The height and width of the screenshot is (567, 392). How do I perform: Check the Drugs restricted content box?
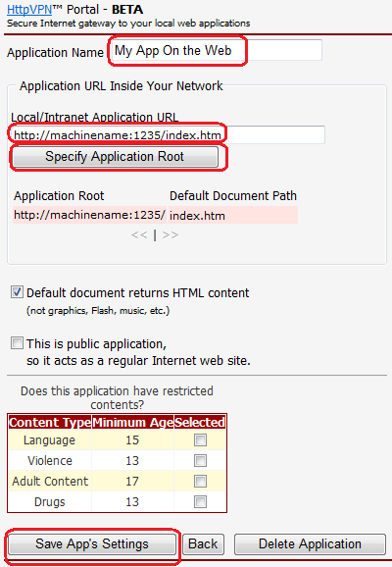[200, 502]
